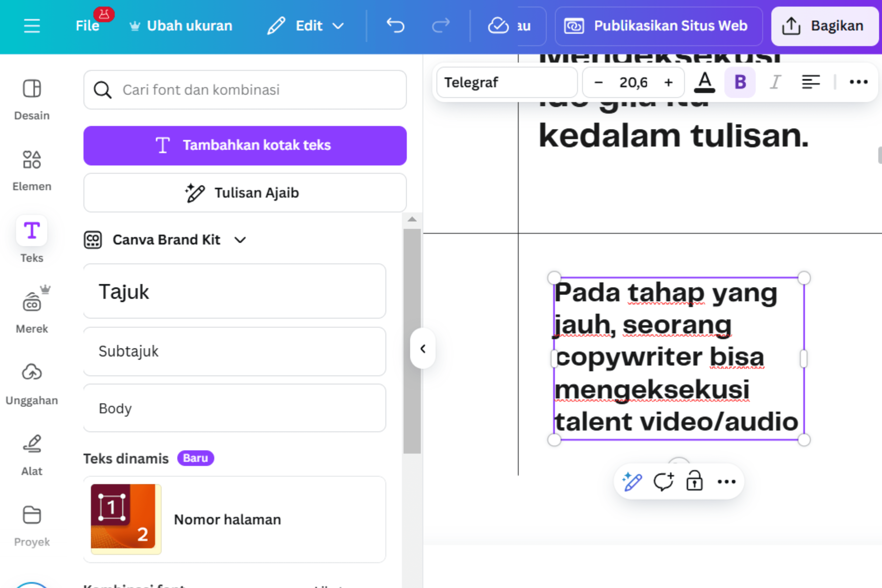Click the Tambahkan kotak teks button
The width and height of the screenshot is (882, 588).
pos(244,145)
